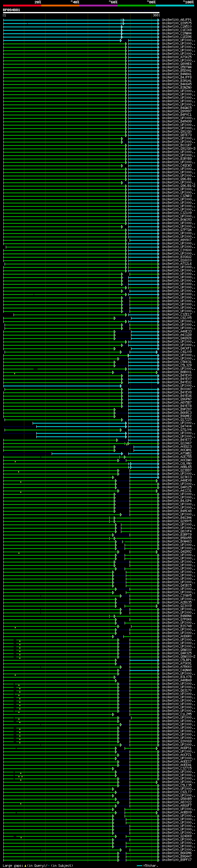197x868 pixels.
Task: Select hit UniRef100_Q7QJV4
Action: pos(177,430)
